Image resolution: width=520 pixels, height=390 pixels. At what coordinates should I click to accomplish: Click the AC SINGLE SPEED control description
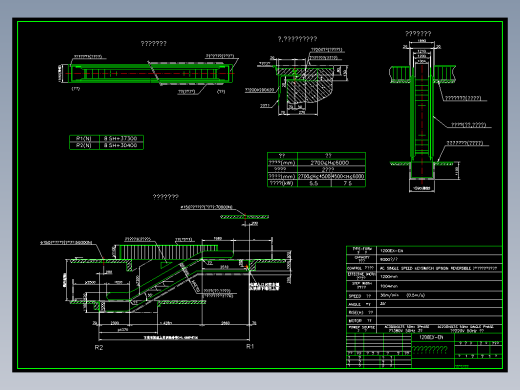438,268
